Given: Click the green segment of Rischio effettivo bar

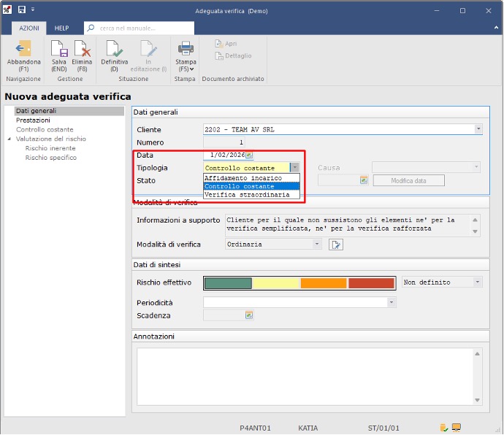Looking at the screenshot, I should click(x=228, y=282).
